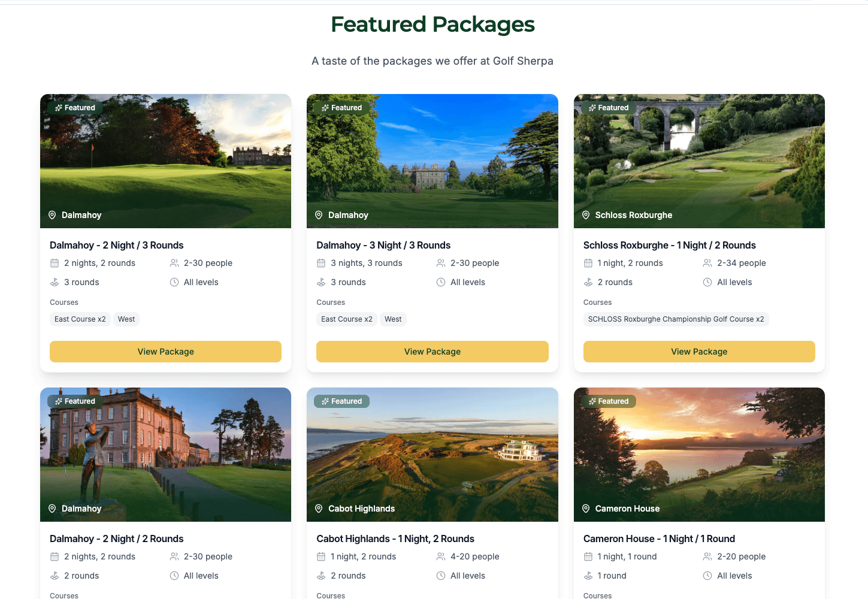
Task: Click the calendar icon next to 1 night, 1 round
Action: [x=588, y=556]
